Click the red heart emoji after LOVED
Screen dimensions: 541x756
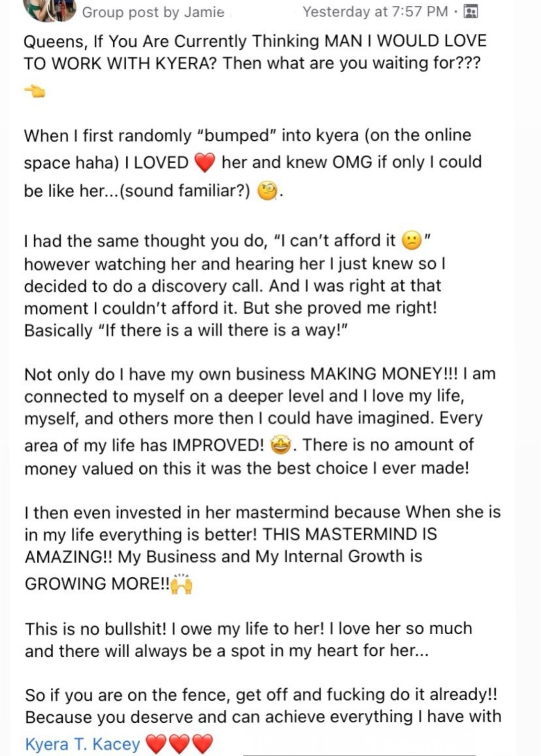[204, 163]
